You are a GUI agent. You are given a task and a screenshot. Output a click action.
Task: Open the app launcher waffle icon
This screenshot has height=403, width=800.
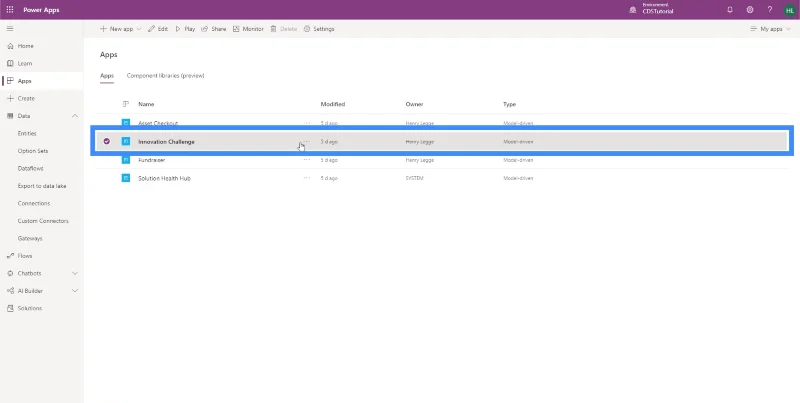click(x=10, y=10)
